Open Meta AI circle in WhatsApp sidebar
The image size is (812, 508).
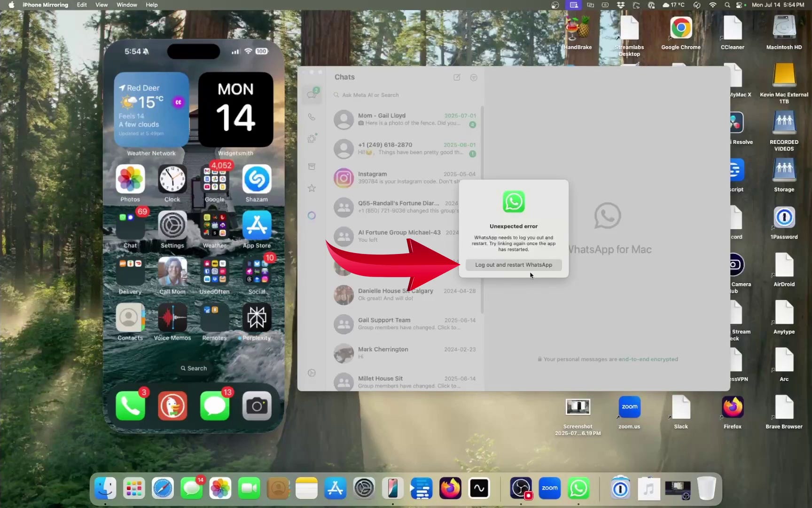312,215
